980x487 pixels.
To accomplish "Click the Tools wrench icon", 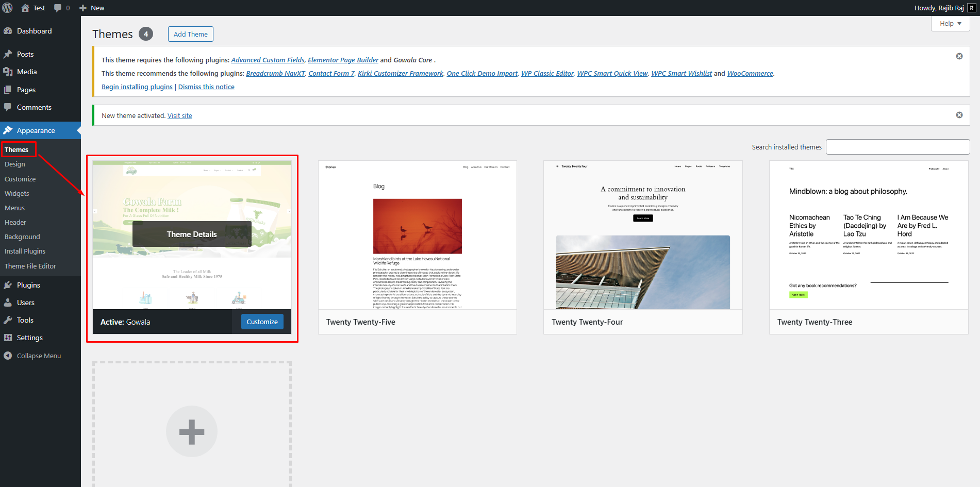I will [8, 320].
